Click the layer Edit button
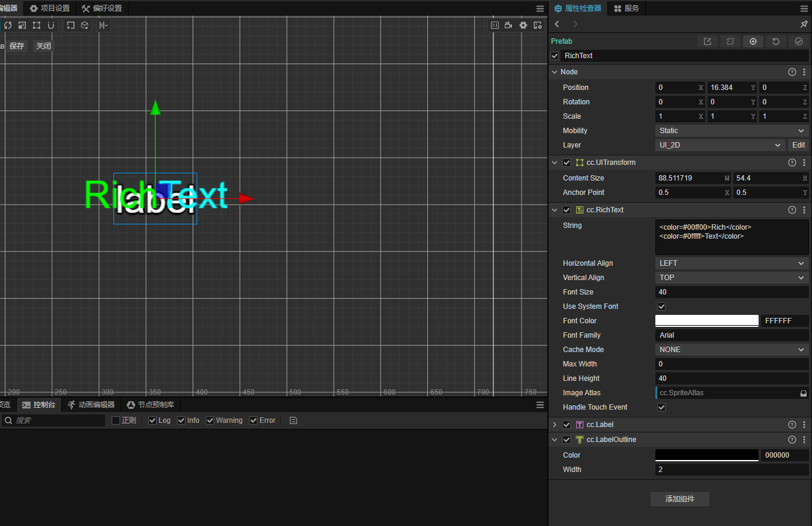This screenshot has height=526, width=812. (x=798, y=145)
